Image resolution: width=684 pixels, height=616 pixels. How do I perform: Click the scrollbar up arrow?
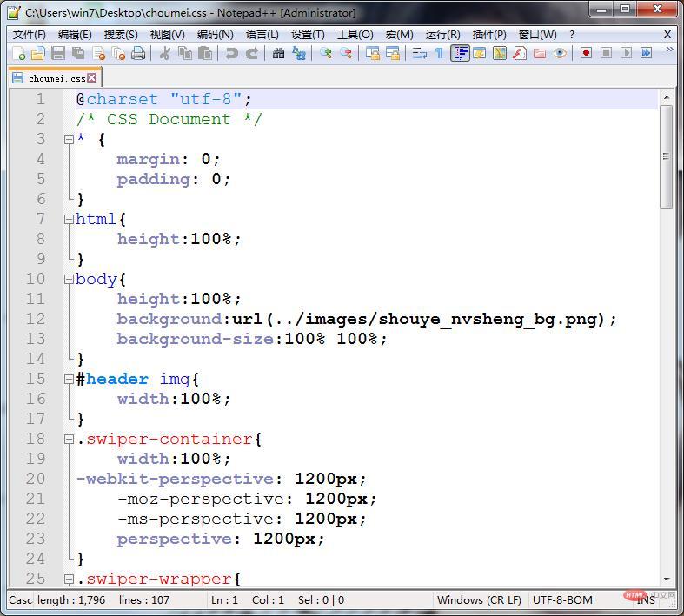(666, 97)
